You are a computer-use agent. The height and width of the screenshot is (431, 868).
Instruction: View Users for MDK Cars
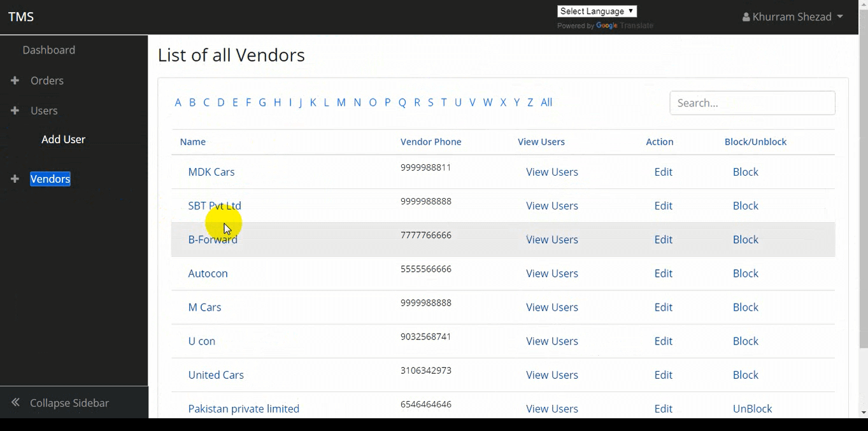(552, 172)
